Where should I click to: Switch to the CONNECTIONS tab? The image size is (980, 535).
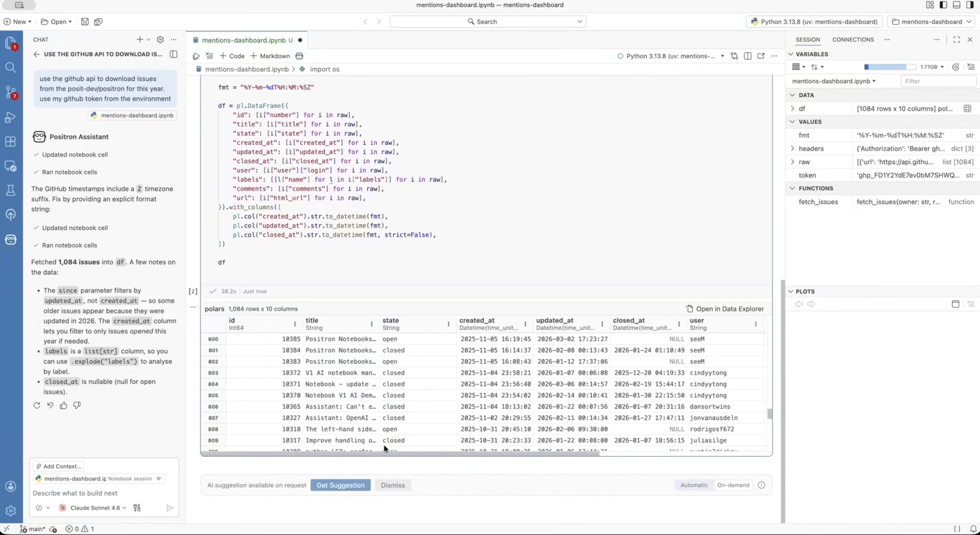[x=853, y=39]
